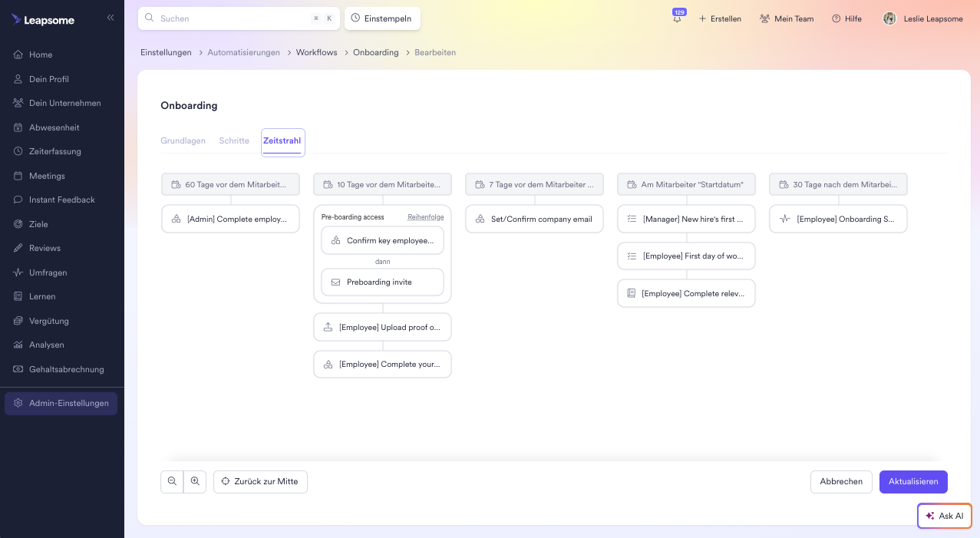Click the Ask AI sparkle button

pyautogui.click(x=944, y=516)
